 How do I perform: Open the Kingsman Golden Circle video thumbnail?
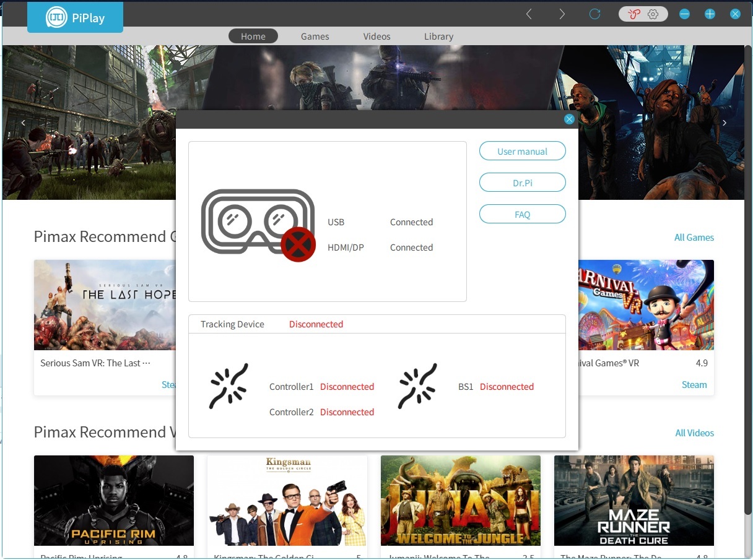pos(287,501)
